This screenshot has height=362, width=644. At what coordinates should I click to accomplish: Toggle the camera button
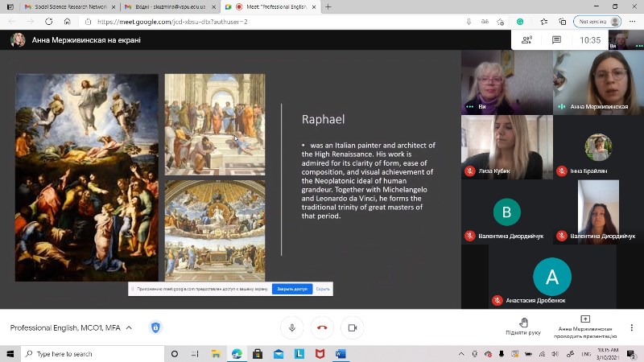click(x=353, y=327)
